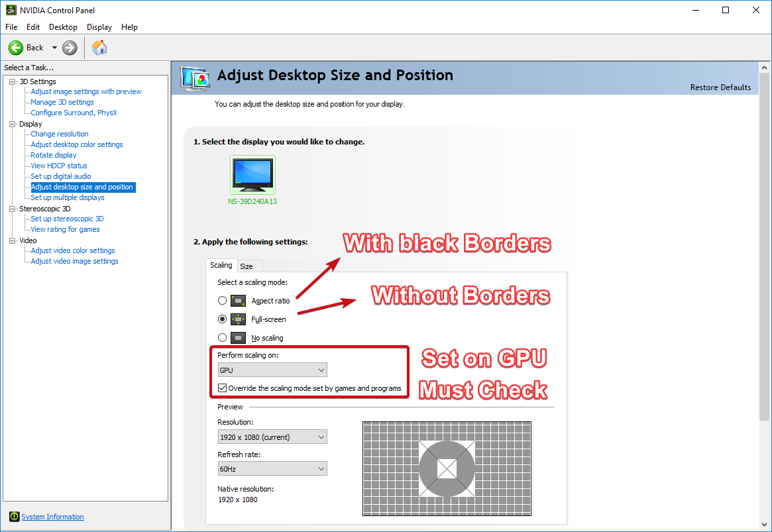Click the green Back arrow icon
Image resolution: width=772 pixels, height=532 pixels.
coord(16,48)
